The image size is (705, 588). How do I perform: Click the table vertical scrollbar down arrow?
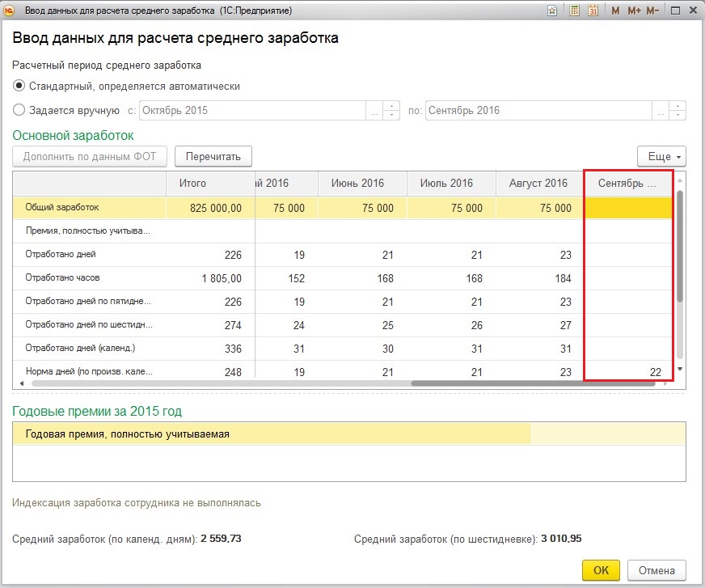680,369
